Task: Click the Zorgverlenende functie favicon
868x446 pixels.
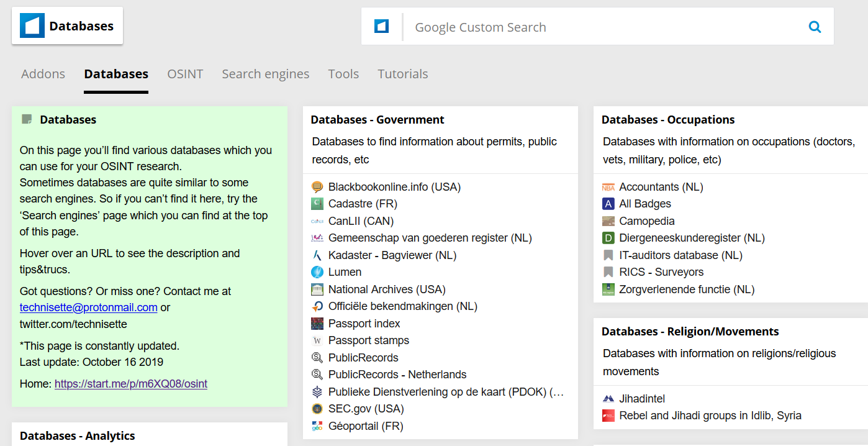Action: pyautogui.click(x=608, y=289)
